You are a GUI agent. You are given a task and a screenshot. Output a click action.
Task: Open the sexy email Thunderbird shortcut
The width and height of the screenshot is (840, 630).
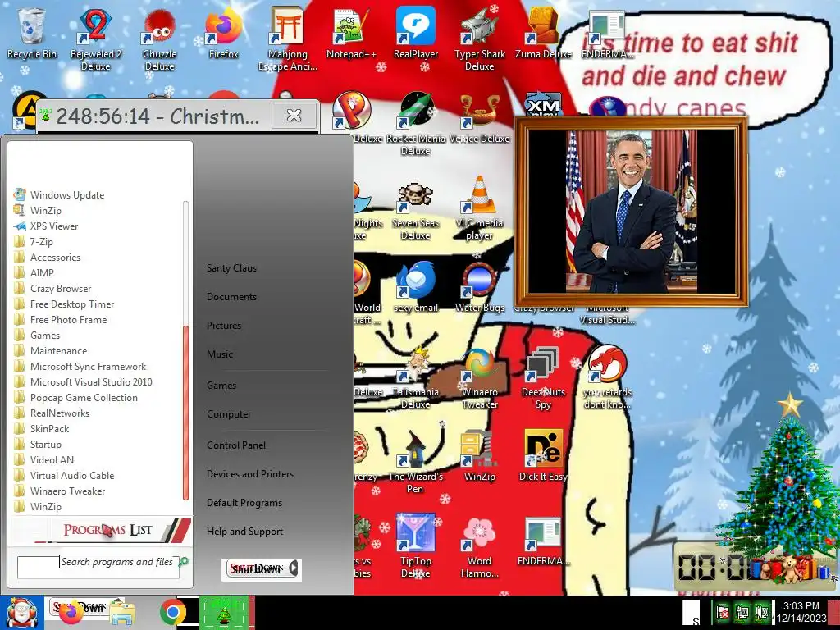(416, 288)
